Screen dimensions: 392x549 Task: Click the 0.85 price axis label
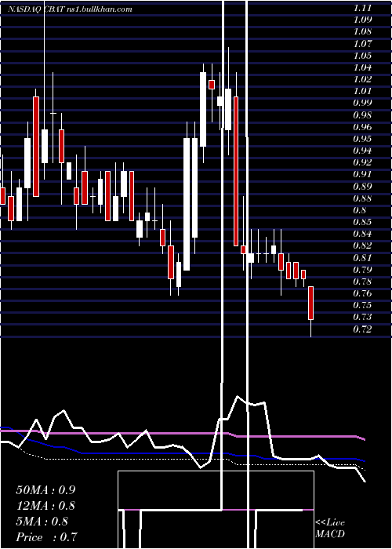362,222
